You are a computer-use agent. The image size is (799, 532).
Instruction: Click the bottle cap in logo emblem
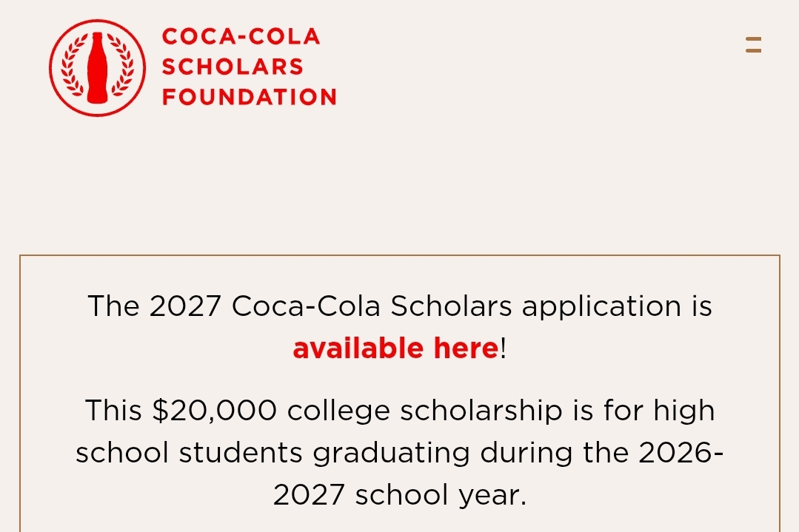[x=97, y=36]
